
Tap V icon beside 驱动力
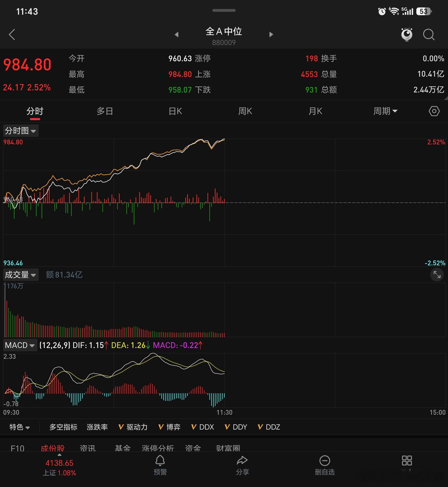point(121,427)
